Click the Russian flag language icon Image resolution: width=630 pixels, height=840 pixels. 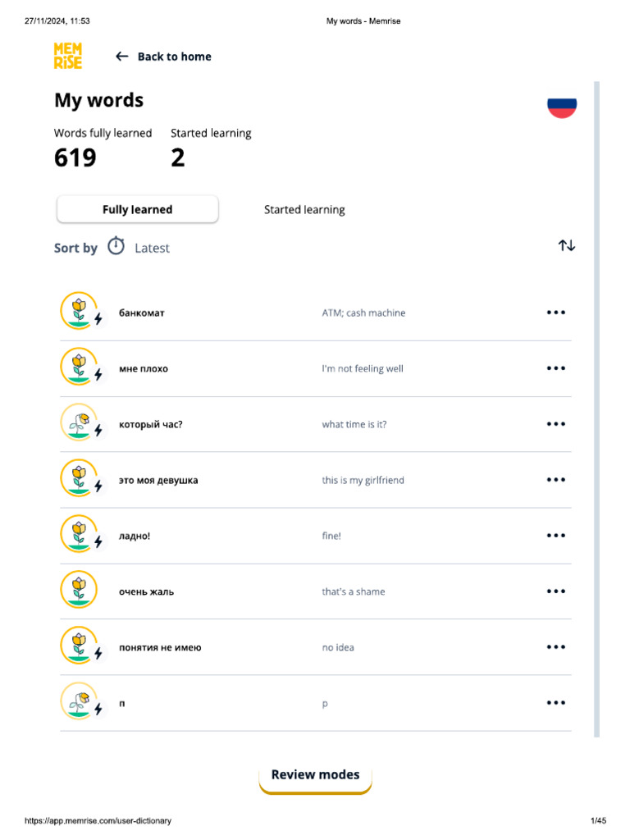[562, 106]
